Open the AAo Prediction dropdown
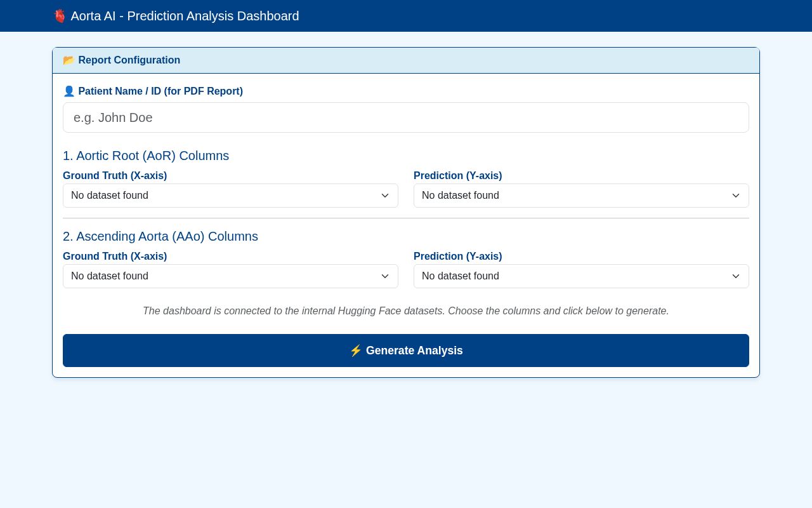 pyautogui.click(x=581, y=276)
